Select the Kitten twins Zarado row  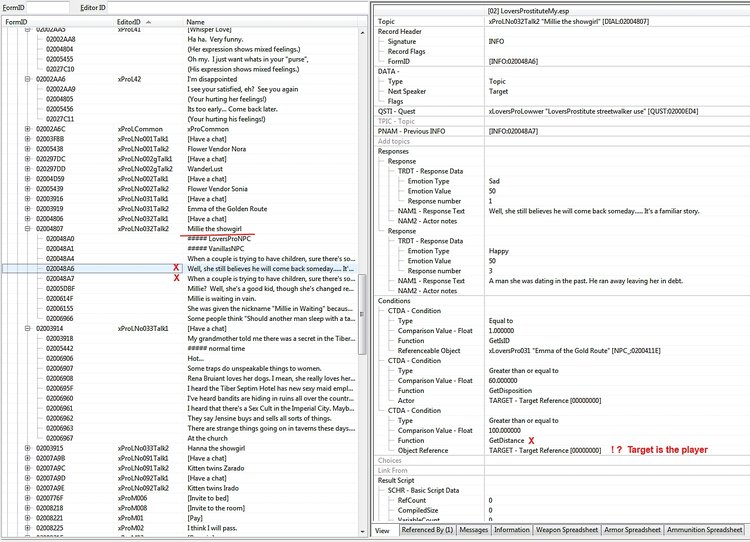179,468
